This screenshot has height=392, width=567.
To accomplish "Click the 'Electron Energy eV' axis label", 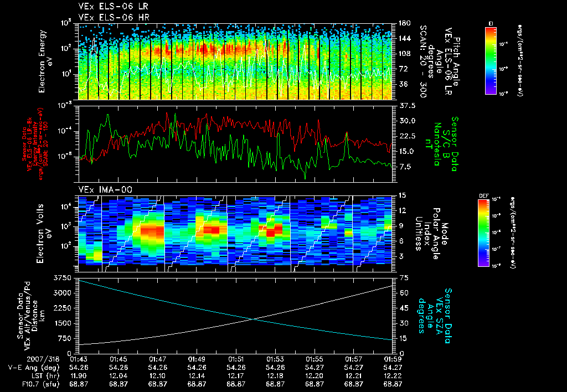I will (45, 61).
